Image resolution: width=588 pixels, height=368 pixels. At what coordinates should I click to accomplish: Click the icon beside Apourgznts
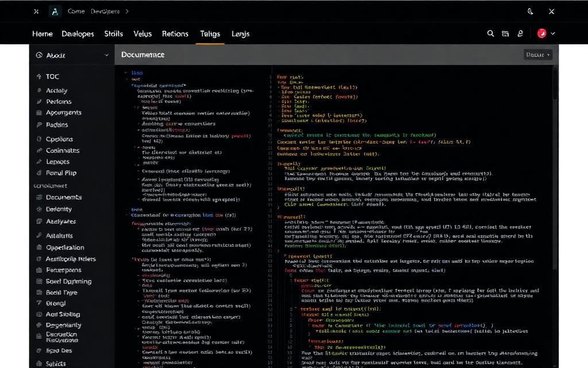click(x=39, y=113)
